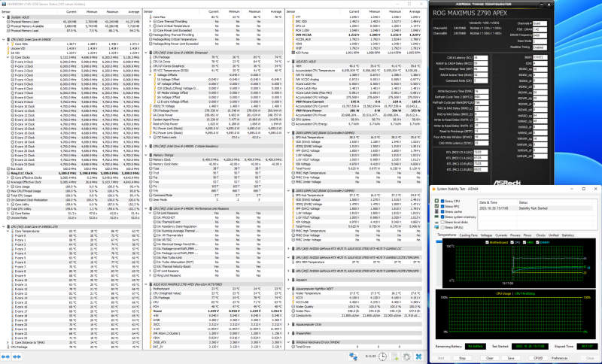Collapse CPU [#0] Intel Core i9-14900K group

pyautogui.click(x=4, y=40)
